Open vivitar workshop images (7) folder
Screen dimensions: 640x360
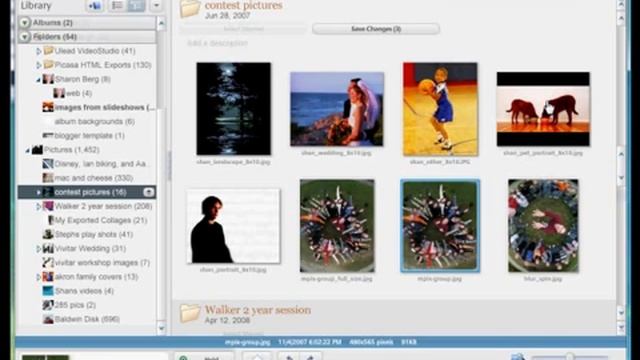point(96,262)
